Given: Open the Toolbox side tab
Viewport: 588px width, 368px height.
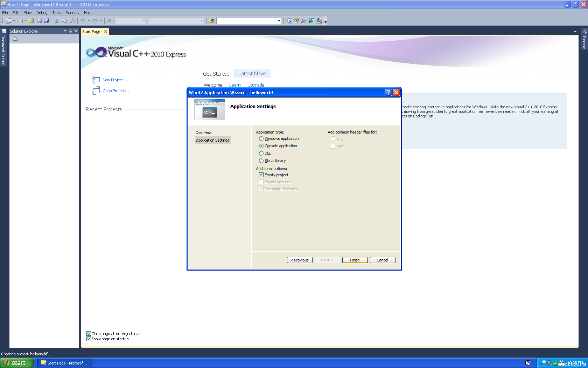Looking at the screenshot, I should pyautogui.click(x=584, y=39).
